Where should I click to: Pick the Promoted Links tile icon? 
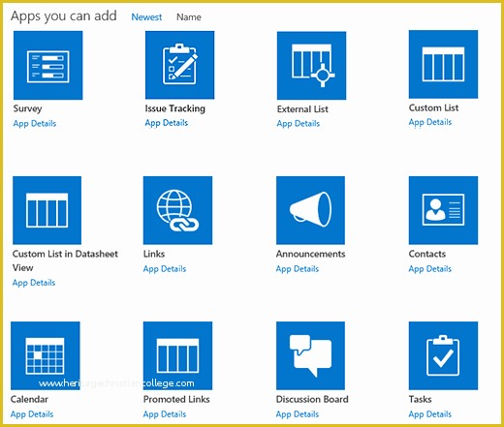click(177, 355)
